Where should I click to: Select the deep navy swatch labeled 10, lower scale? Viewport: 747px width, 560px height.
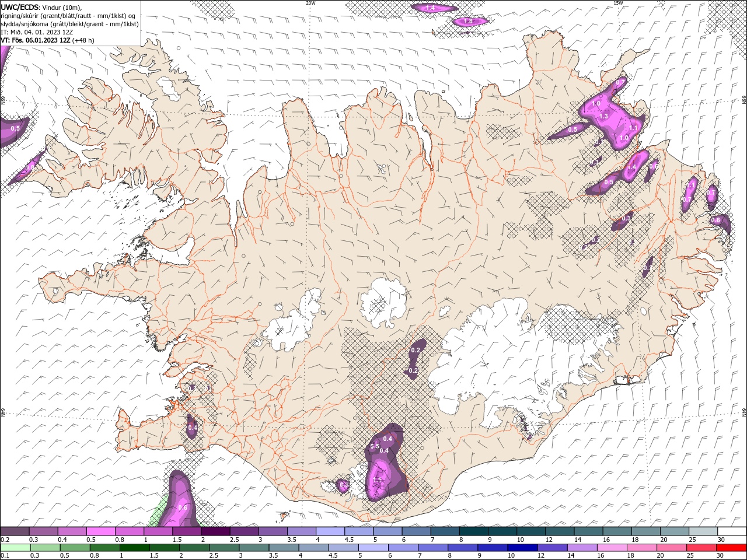(x=522, y=548)
